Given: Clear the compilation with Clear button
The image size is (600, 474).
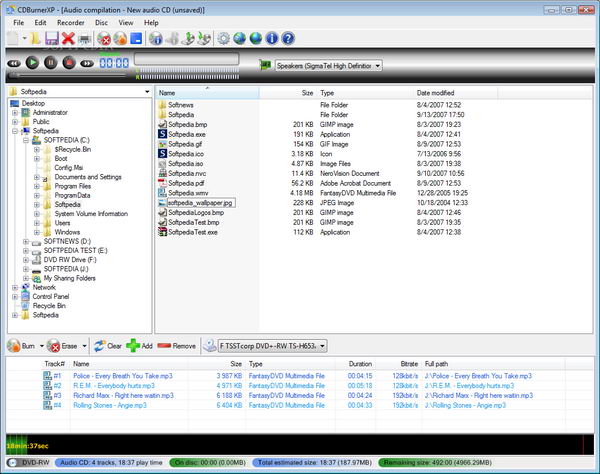Looking at the screenshot, I should [108, 346].
